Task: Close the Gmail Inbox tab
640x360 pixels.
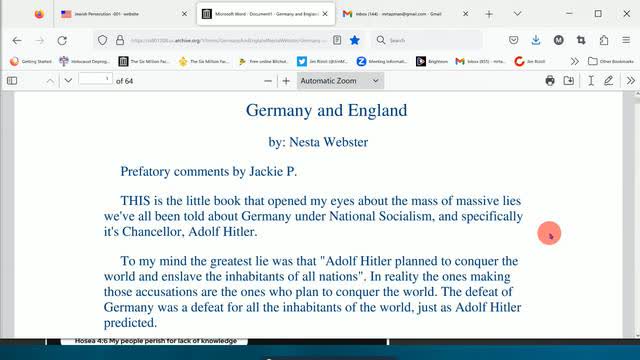Action: (466, 14)
